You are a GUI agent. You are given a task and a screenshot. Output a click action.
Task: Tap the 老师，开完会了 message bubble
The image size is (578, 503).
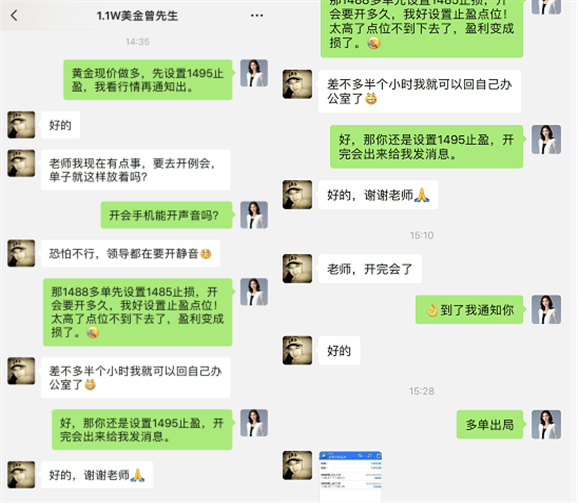tap(370, 269)
